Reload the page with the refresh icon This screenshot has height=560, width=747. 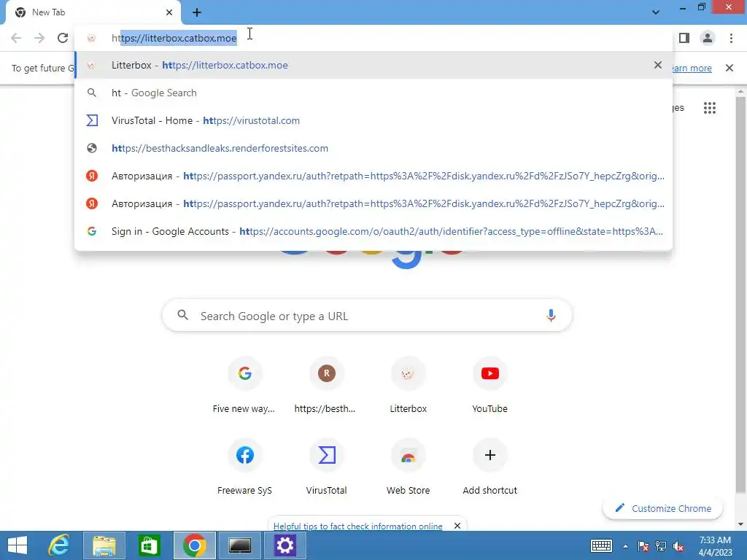click(x=63, y=38)
